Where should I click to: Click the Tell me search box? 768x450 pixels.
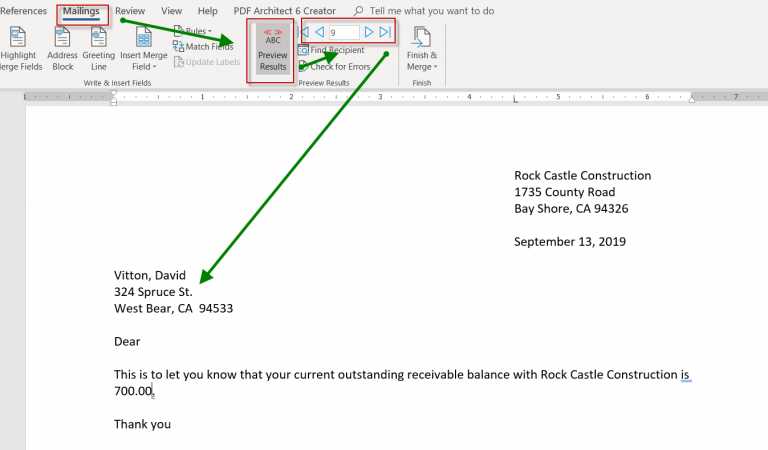click(431, 11)
